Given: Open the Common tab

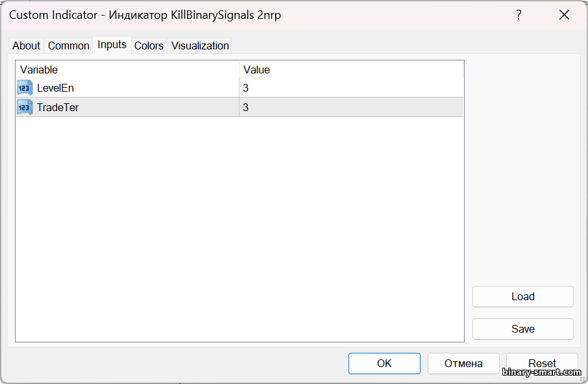Looking at the screenshot, I should coord(69,45).
